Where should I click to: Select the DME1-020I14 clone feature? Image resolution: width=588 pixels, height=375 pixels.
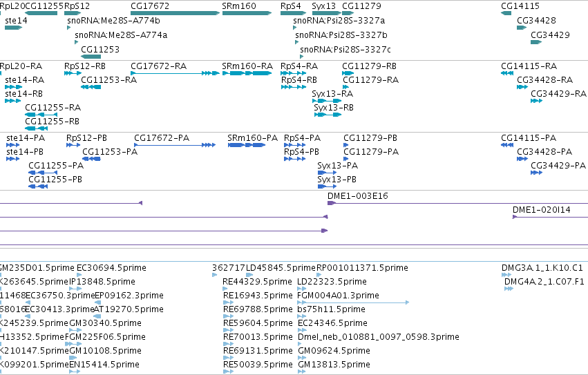[x=550, y=217]
